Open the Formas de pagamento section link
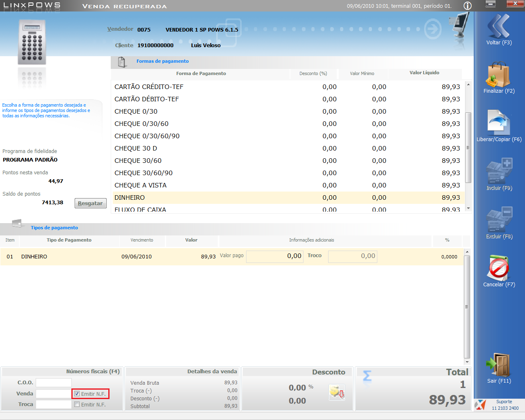The image size is (525, 420). pyautogui.click(x=162, y=61)
